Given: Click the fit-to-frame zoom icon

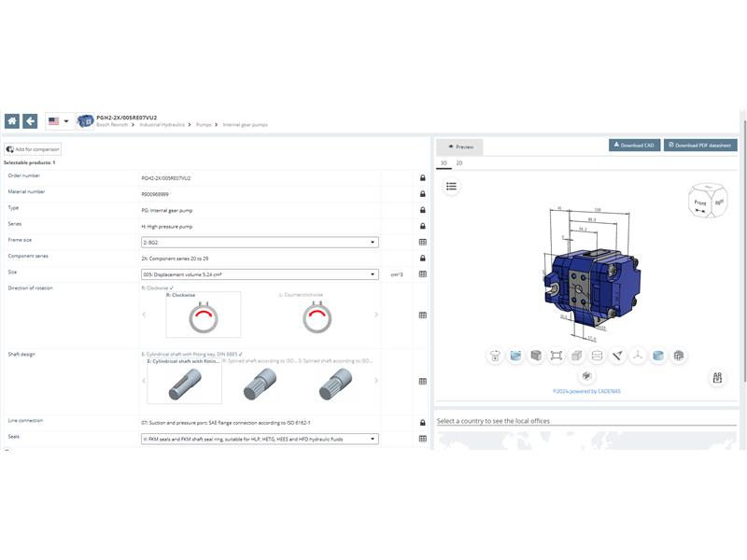Looking at the screenshot, I should tap(556, 356).
